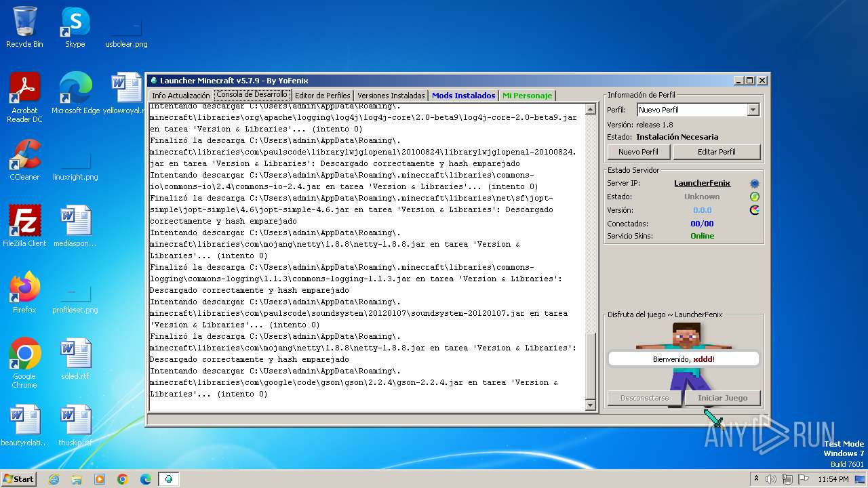Viewport: 868px width, 488px height.
Task: Select yellowroyal document on desktop
Action: 126,94
